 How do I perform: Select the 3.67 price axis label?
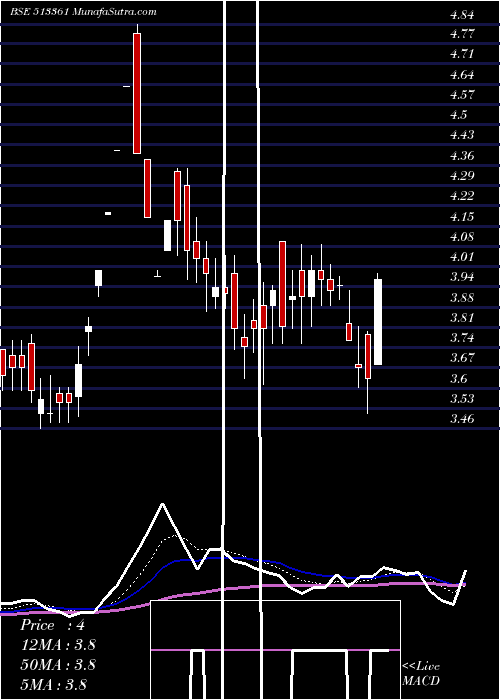click(462, 358)
